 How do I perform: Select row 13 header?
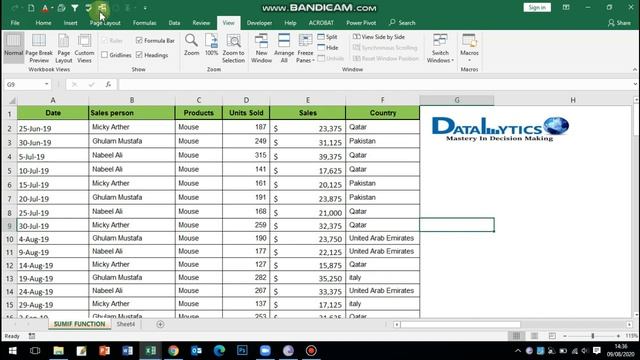(x=9, y=279)
